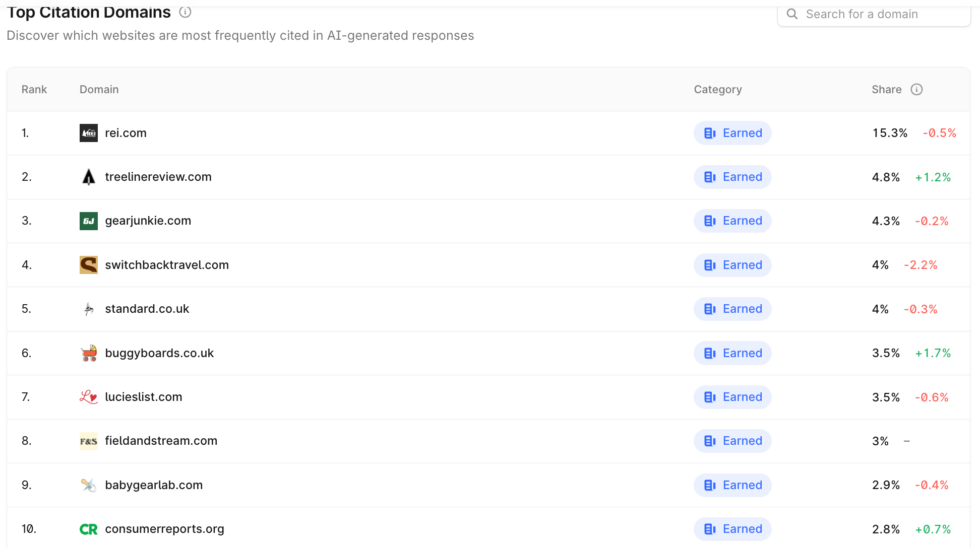Click the Rank column header

tap(34, 89)
